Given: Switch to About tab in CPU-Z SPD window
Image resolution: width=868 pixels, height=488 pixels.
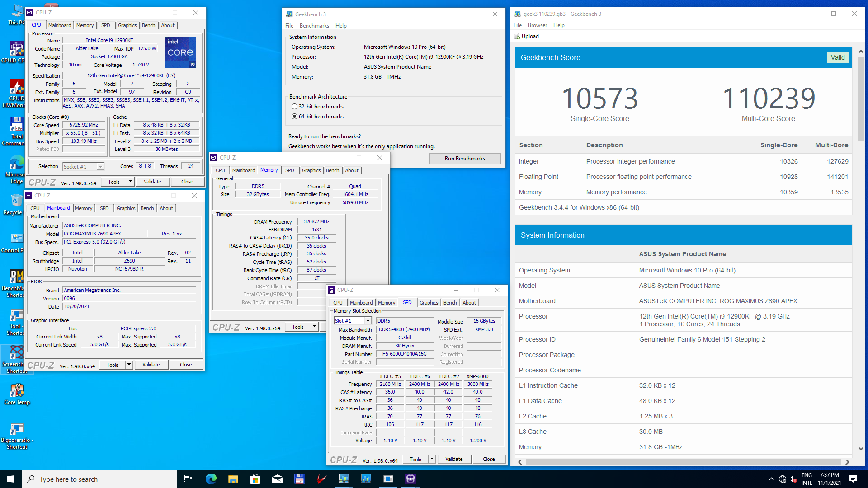Looking at the screenshot, I should click(x=469, y=303).
